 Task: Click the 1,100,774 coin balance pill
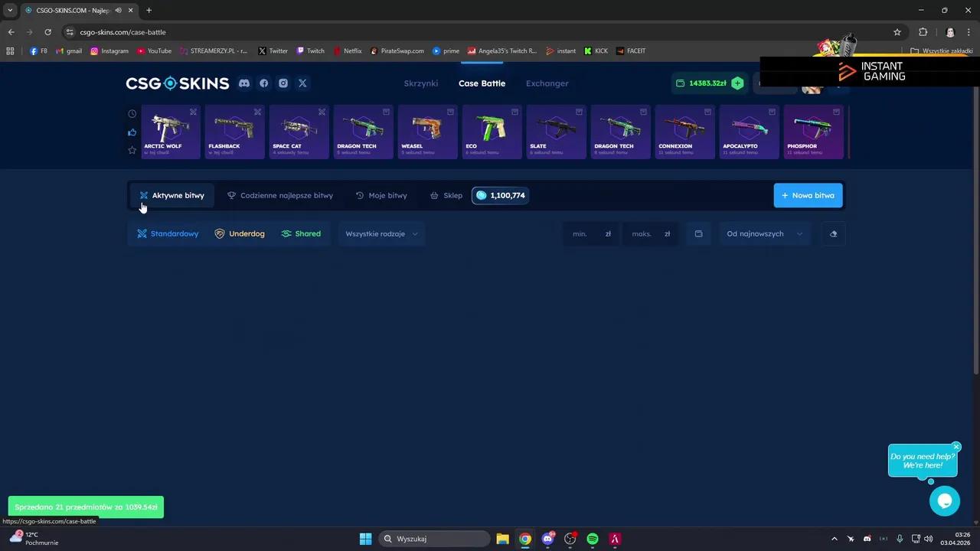pyautogui.click(x=499, y=195)
